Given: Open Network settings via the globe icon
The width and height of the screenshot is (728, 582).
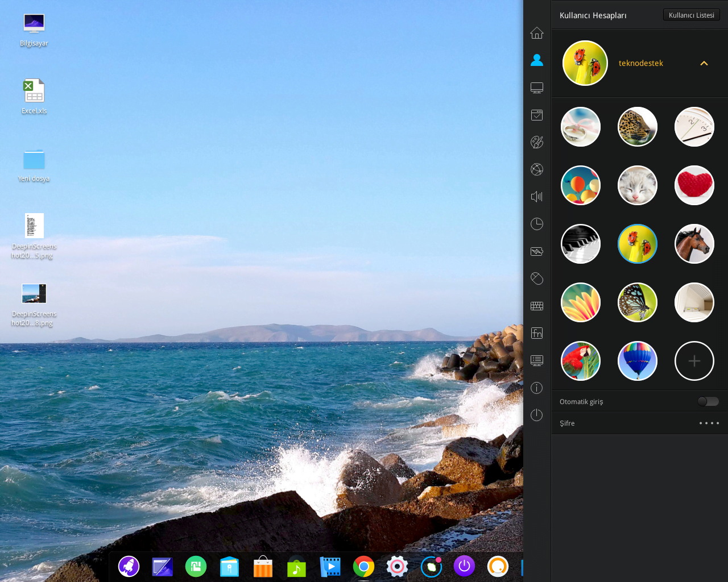Looking at the screenshot, I should point(537,169).
